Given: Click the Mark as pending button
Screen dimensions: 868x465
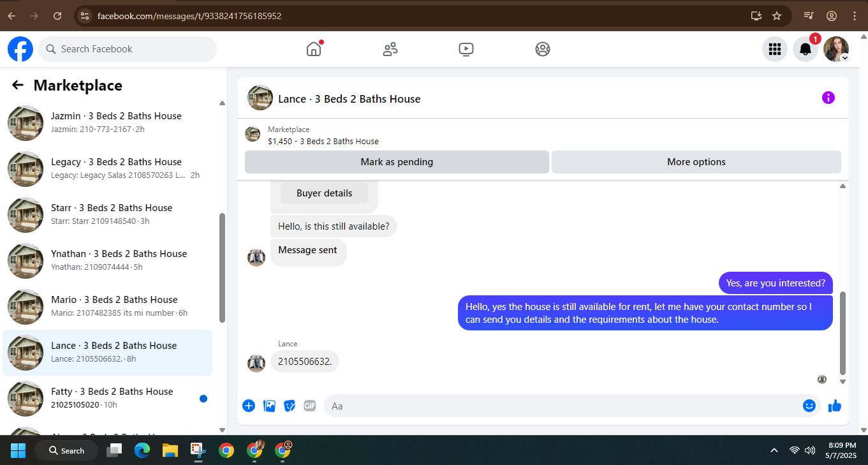Looking at the screenshot, I should click(x=397, y=162).
